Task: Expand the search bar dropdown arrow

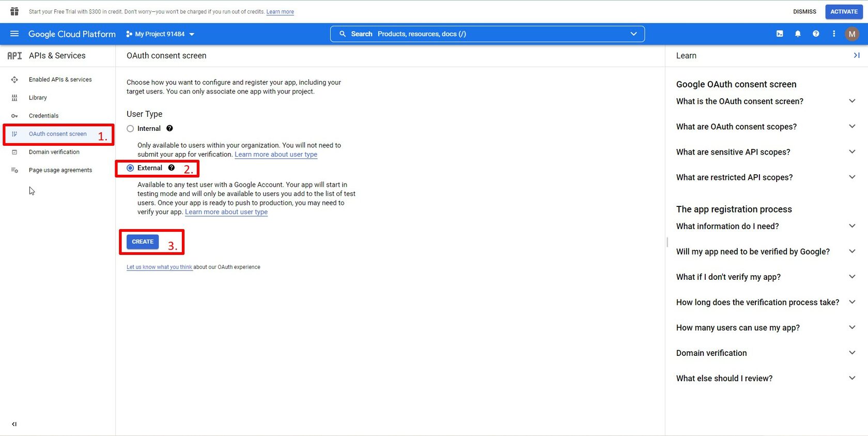Action: tap(634, 34)
